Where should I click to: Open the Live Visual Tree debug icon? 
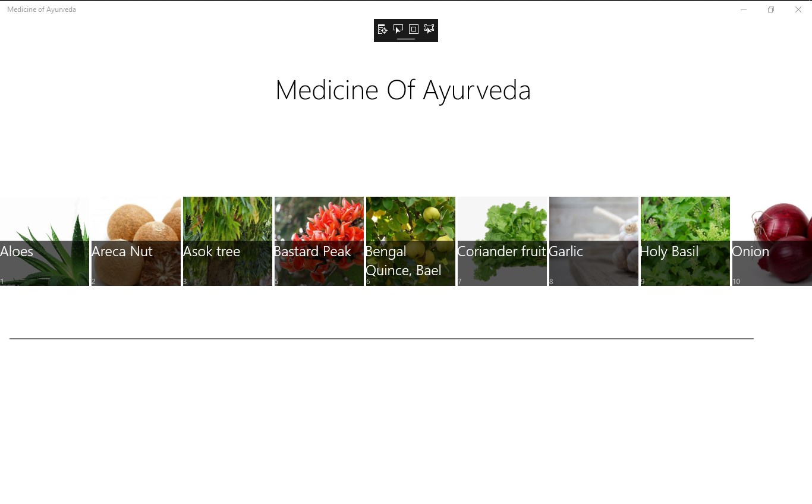tap(382, 29)
